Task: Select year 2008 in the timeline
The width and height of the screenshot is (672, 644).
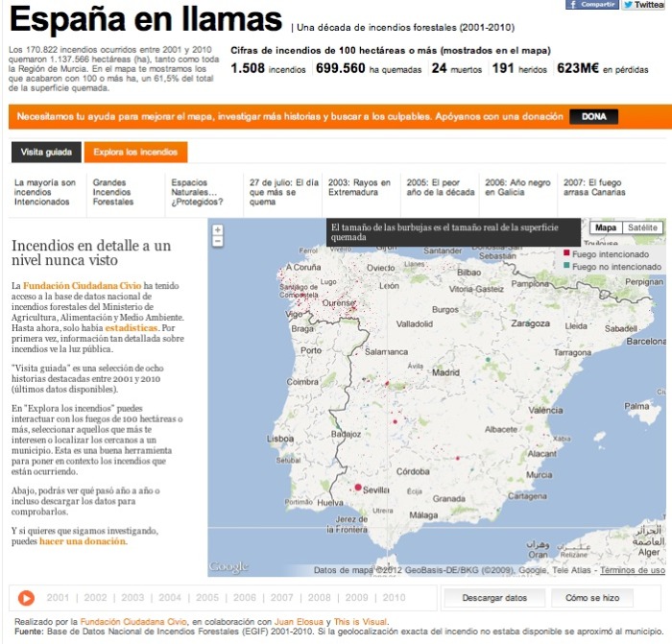Action: tap(319, 598)
